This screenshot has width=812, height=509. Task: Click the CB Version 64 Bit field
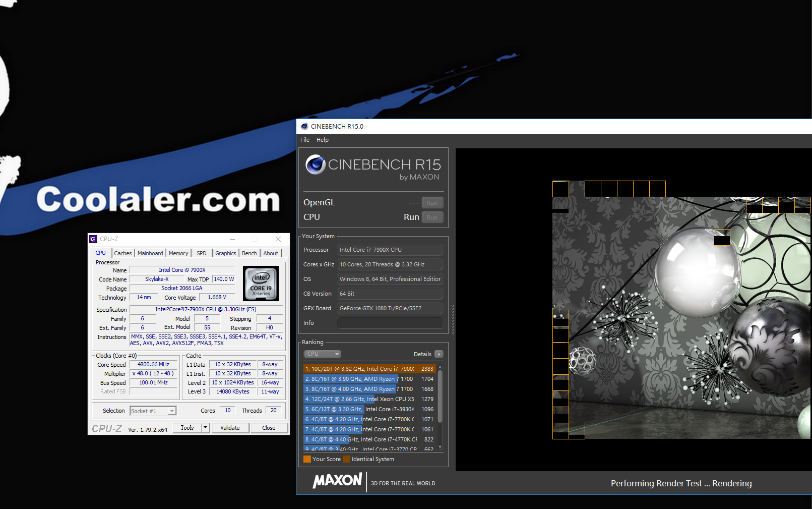(x=390, y=294)
